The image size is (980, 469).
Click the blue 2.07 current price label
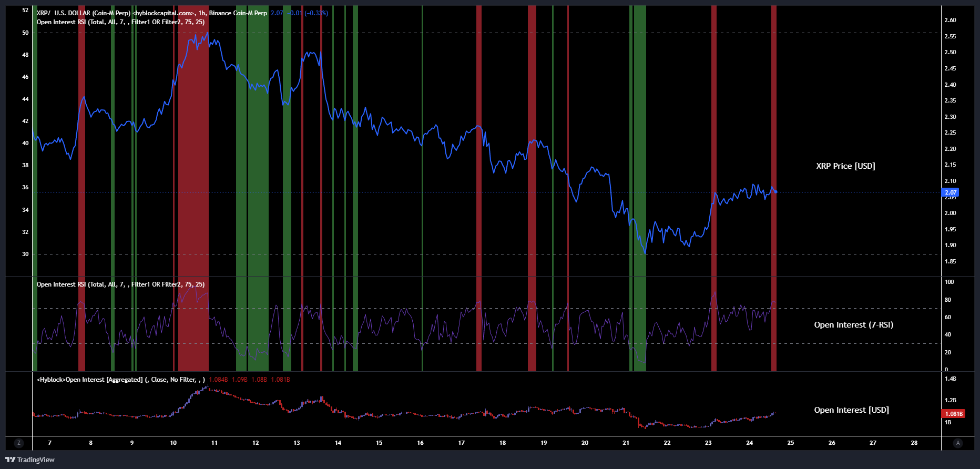pyautogui.click(x=951, y=192)
